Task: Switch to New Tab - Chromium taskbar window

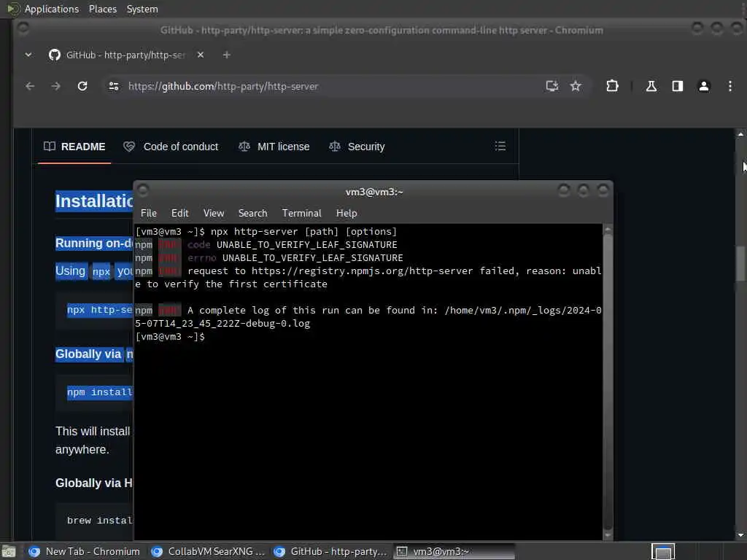Action: 85,551
